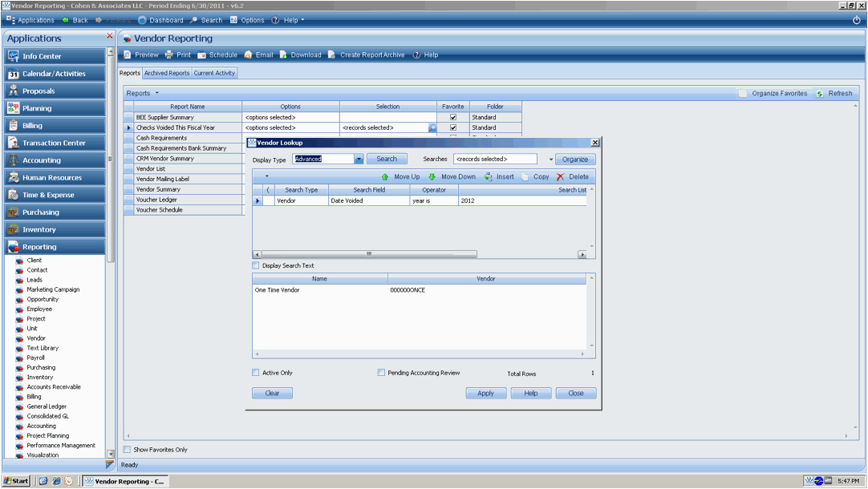Screen dimensions: 868x489
Task: Click the Print icon in toolbar
Action: point(169,55)
